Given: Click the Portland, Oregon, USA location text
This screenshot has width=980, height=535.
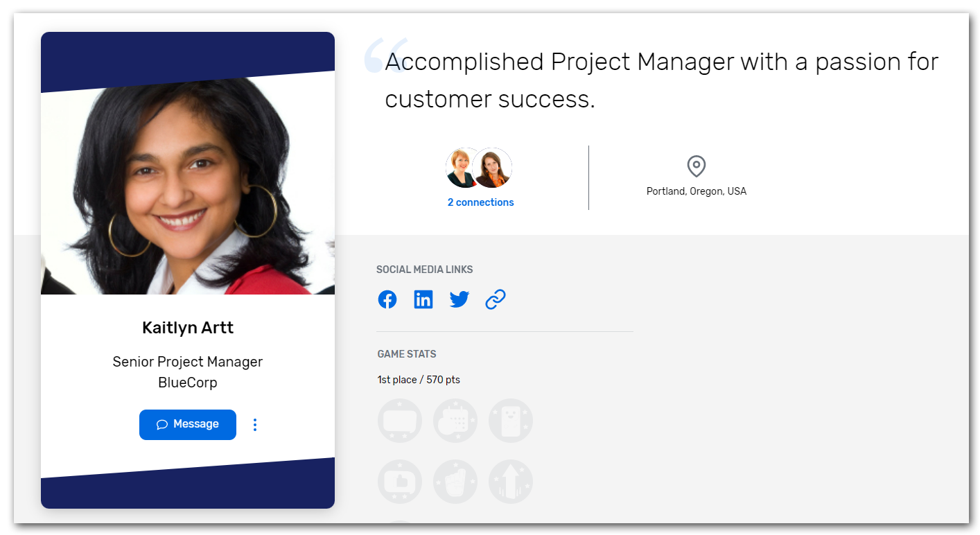Looking at the screenshot, I should (696, 191).
